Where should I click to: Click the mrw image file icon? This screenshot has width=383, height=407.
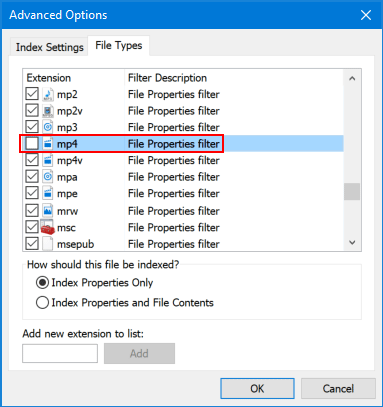pos(48,211)
